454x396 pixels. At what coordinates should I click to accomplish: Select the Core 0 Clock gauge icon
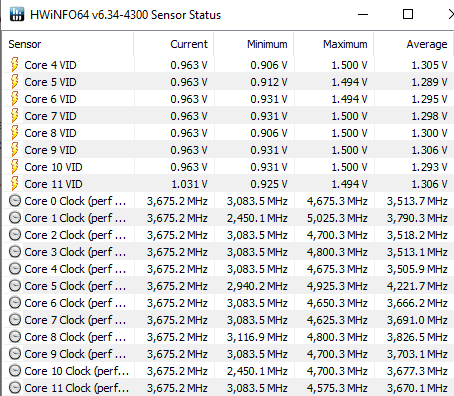coord(15,201)
